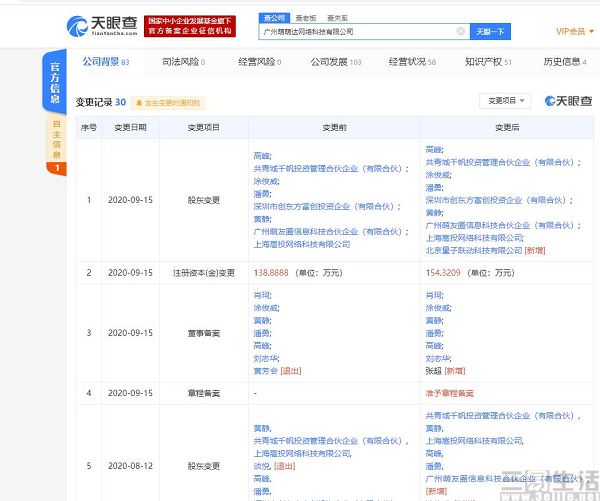Select the 查公司 search tab
600x501 pixels.
[x=274, y=18]
